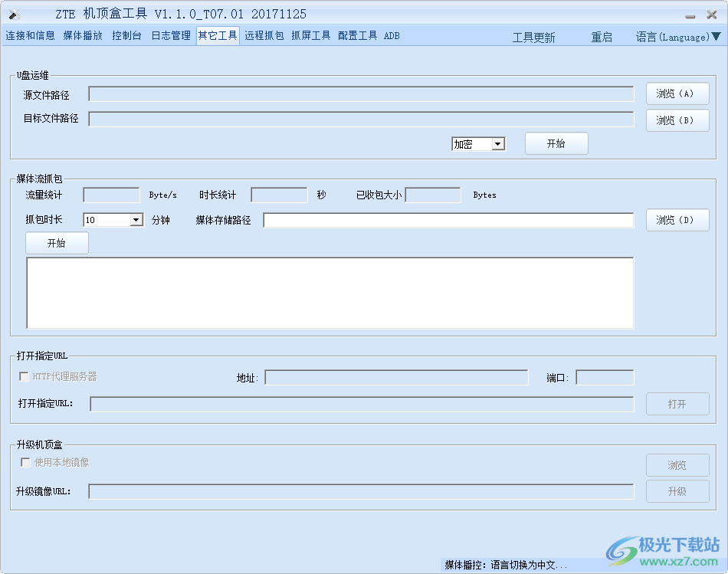
Task: Click the media capture log text area
Action: pyautogui.click(x=330, y=293)
